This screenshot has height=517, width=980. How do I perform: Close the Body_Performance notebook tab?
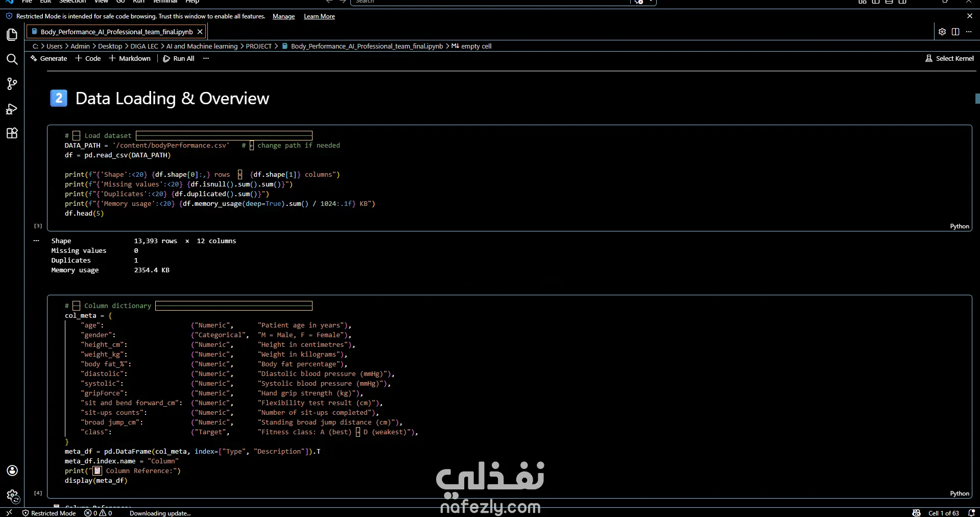click(200, 32)
